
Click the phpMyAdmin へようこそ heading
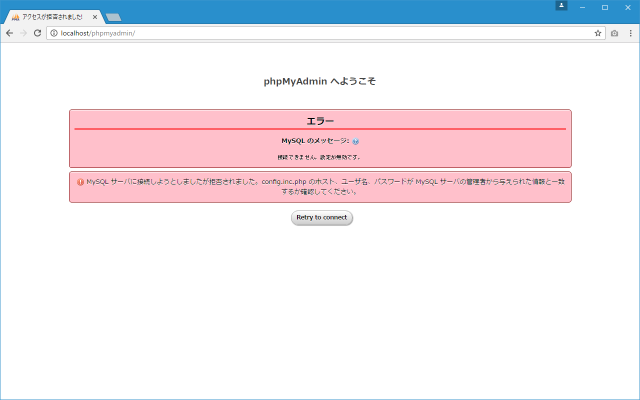point(320,81)
